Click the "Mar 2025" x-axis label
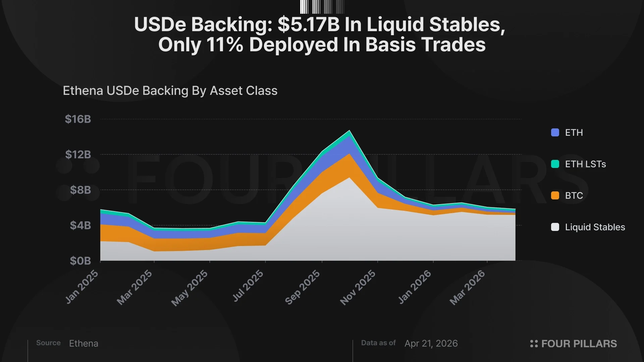The height and width of the screenshot is (362, 644). [x=135, y=287]
